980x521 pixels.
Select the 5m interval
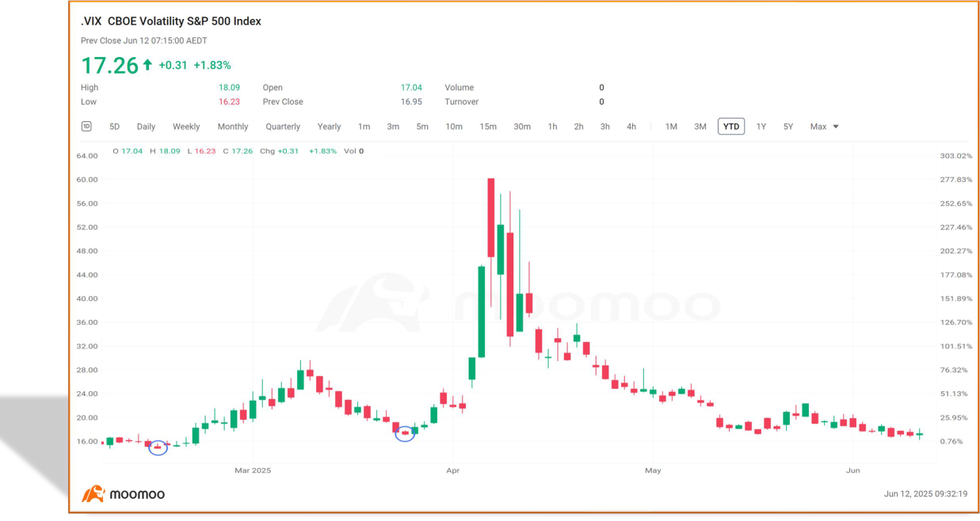click(422, 127)
